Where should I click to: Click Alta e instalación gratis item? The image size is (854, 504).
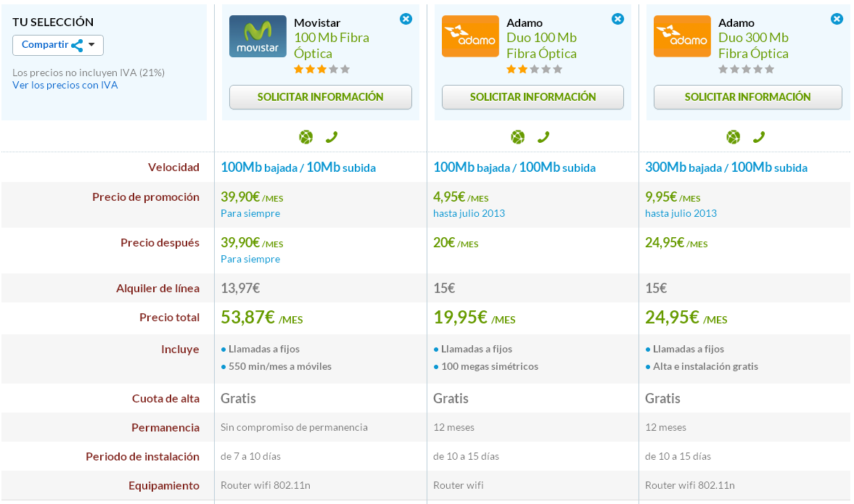[705, 366]
